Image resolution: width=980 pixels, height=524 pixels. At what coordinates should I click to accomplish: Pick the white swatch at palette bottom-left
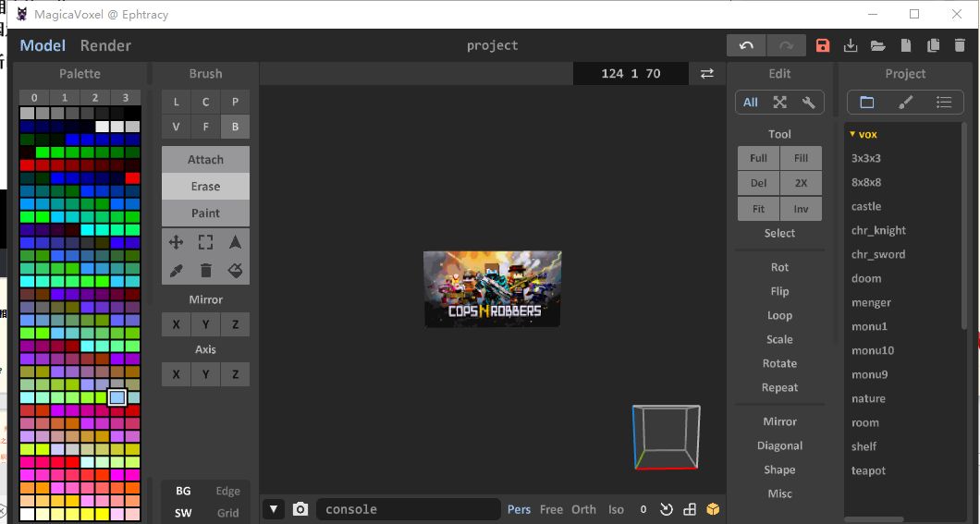[x=27, y=515]
